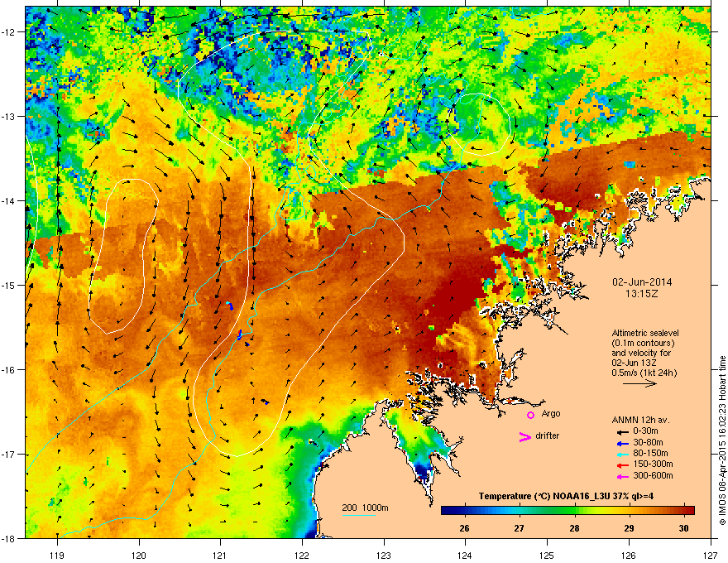Click the '28' temperature scale value
The image size is (728, 563).
(x=574, y=528)
